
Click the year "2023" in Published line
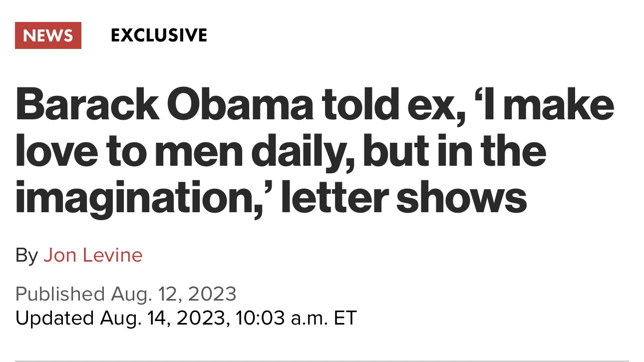(212, 294)
